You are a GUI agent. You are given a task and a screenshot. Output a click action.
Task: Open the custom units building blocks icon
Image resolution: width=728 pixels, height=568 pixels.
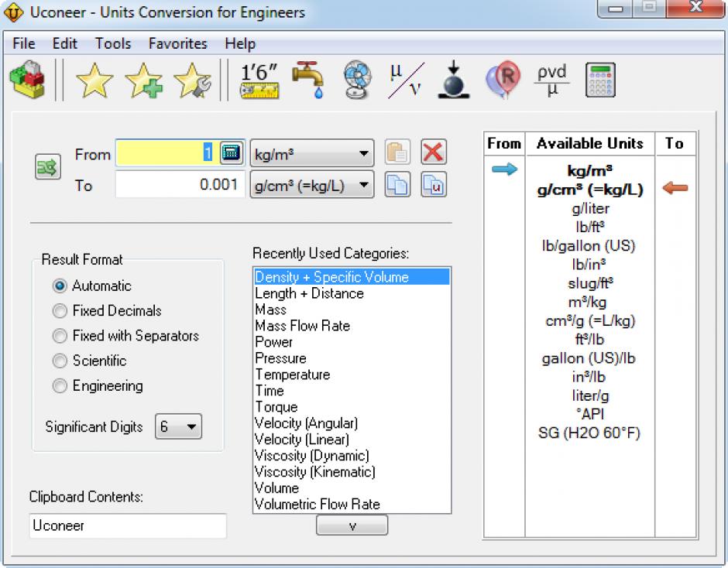click(27, 80)
